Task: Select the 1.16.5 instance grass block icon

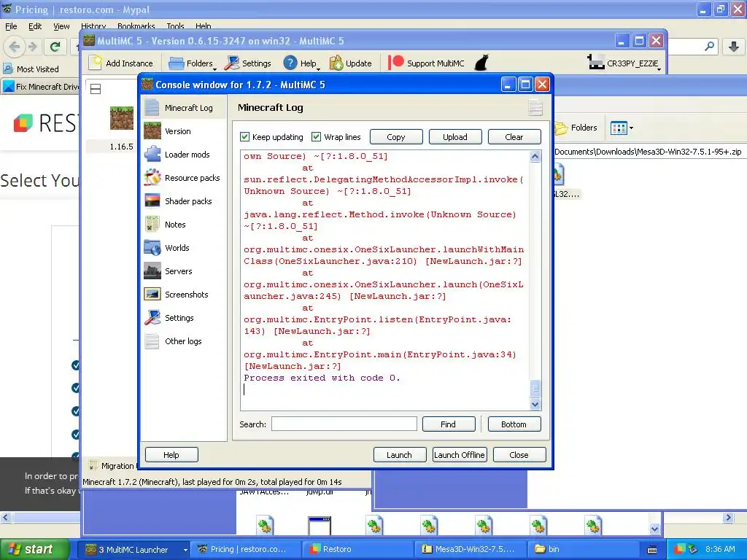Action: pos(122,118)
